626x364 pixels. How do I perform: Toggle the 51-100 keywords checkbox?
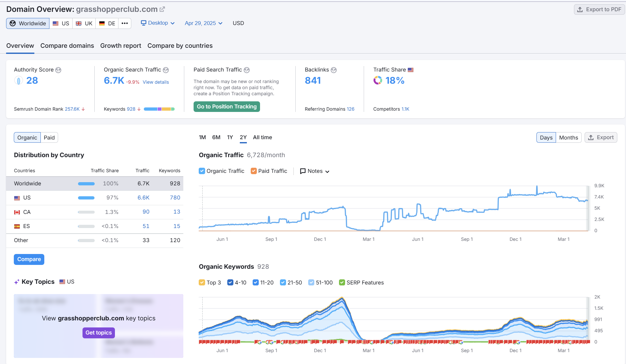(311, 283)
